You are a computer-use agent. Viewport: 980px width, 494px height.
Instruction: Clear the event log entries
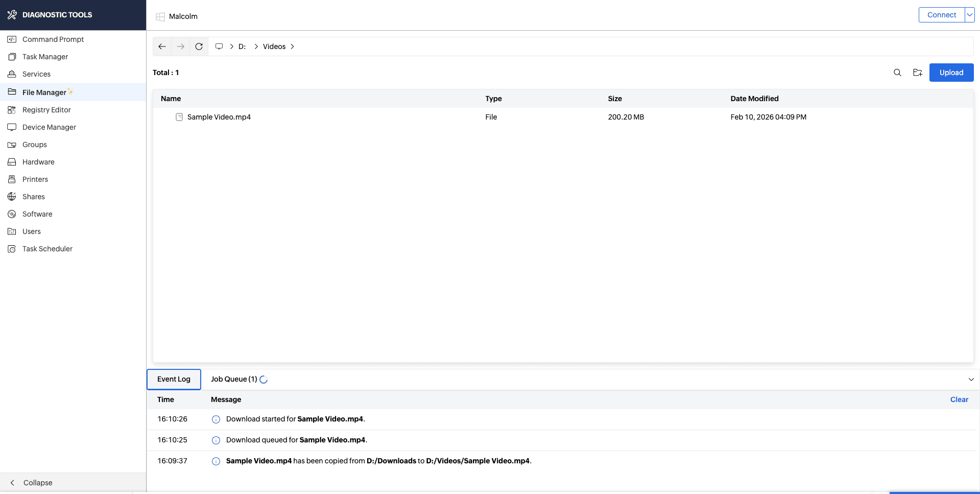(x=959, y=399)
